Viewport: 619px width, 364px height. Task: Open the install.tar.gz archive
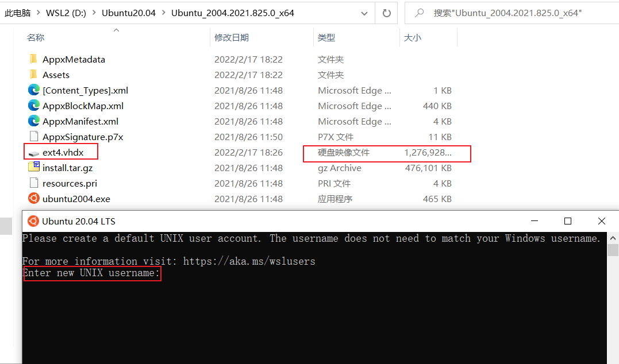[x=68, y=168]
